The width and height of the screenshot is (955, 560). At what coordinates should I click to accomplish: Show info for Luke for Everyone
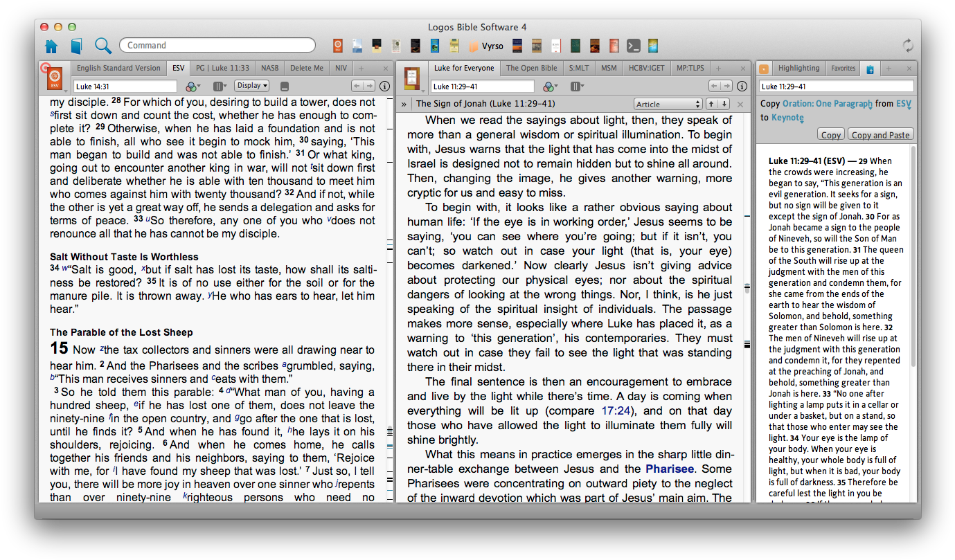[x=742, y=87]
